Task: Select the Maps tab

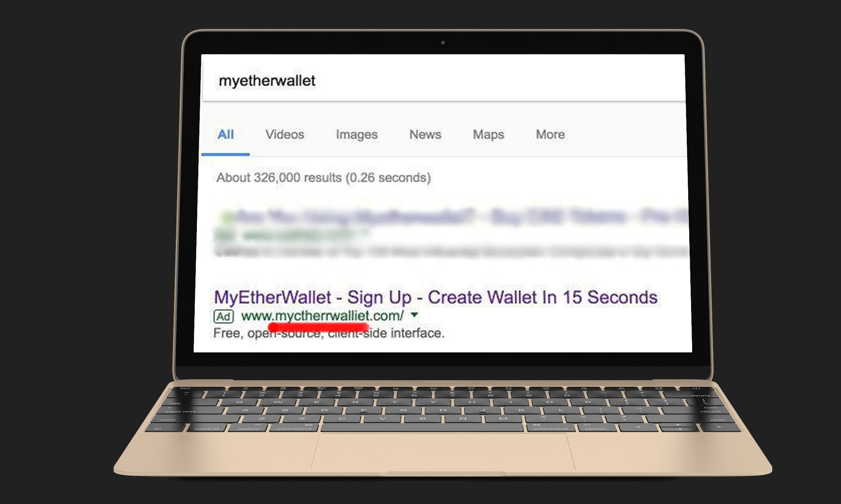Action: [489, 134]
